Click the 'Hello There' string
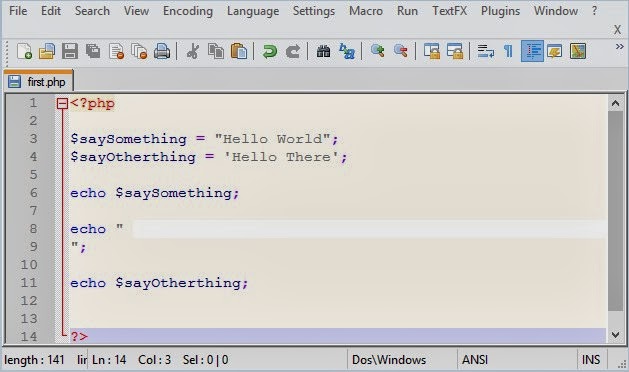This screenshot has height=372, width=629. [x=282, y=157]
